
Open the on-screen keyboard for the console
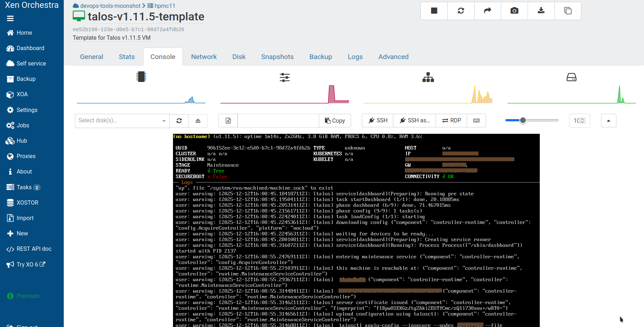(x=476, y=121)
